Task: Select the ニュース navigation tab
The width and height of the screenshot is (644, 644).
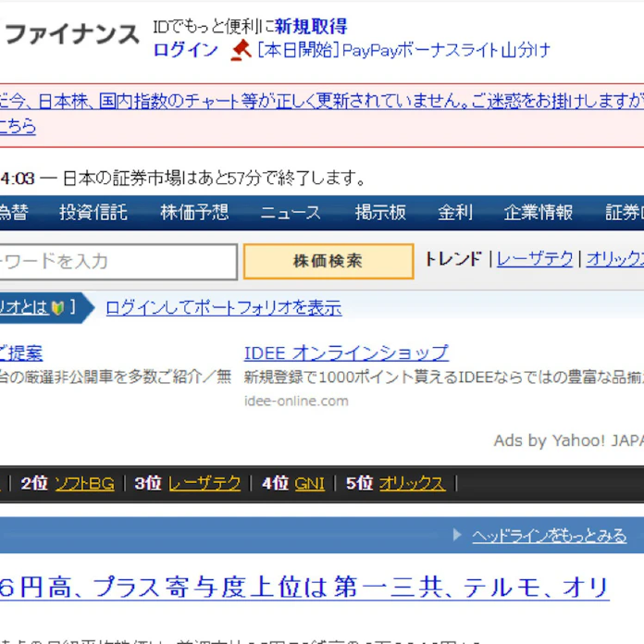Action: click(x=290, y=212)
